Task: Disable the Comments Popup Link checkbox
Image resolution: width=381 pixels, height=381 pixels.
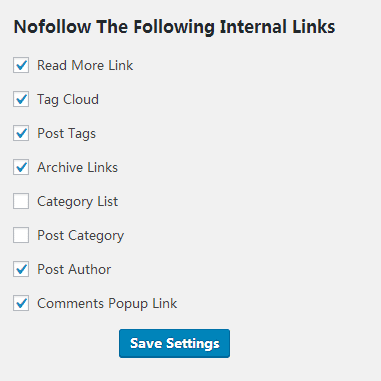Action: 21,303
